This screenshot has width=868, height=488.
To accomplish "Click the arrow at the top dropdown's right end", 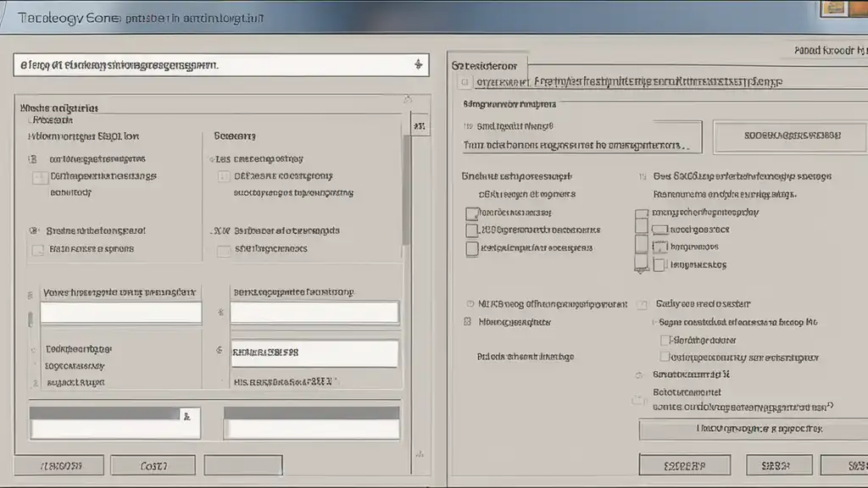I will pos(417,64).
